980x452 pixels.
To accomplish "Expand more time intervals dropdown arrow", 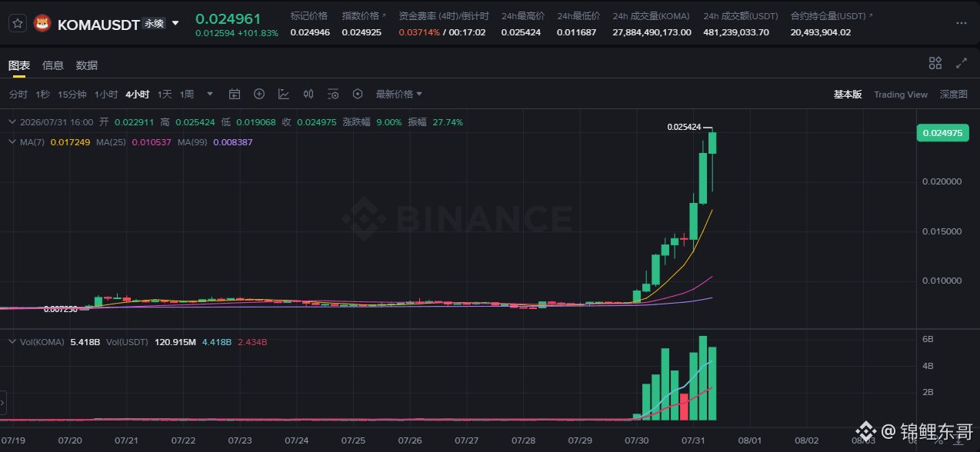I will coord(210,95).
